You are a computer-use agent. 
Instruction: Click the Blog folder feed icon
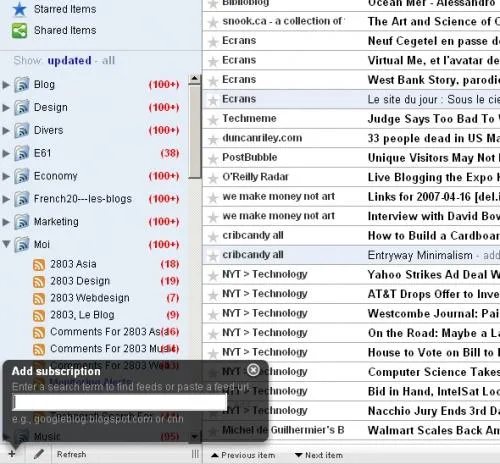coord(22,85)
